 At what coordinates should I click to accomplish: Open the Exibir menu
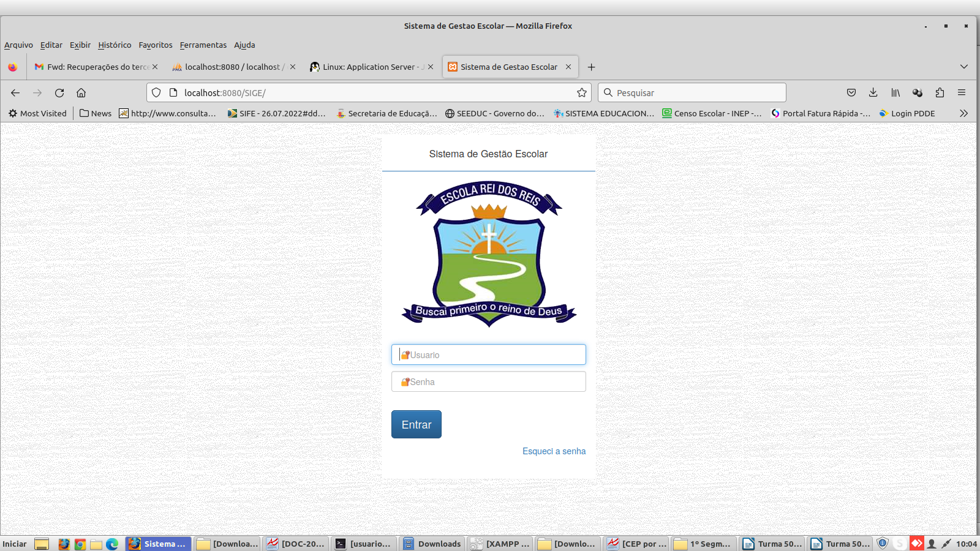pyautogui.click(x=80, y=45)
